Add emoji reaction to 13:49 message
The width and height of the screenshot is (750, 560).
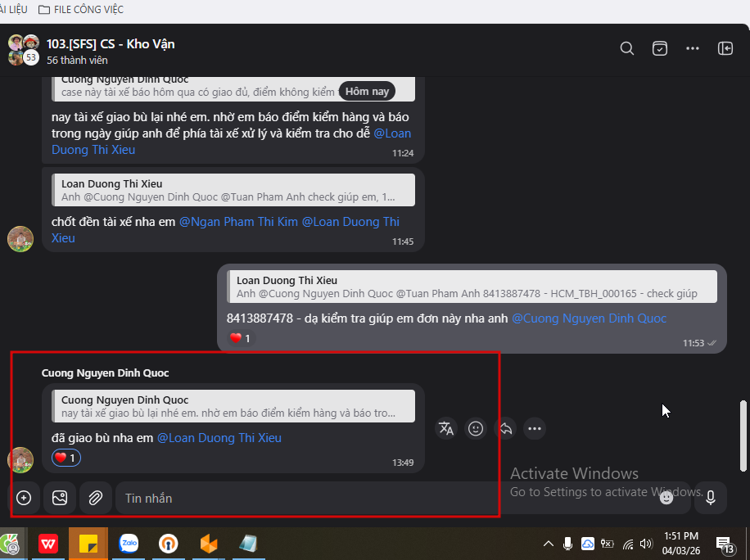pyautogui.click(x=476, y=428)
